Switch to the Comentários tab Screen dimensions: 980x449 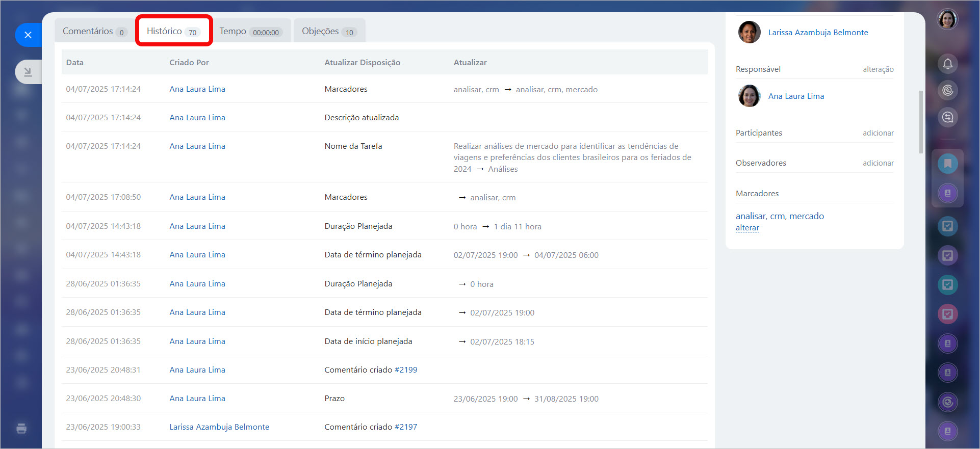94,31
